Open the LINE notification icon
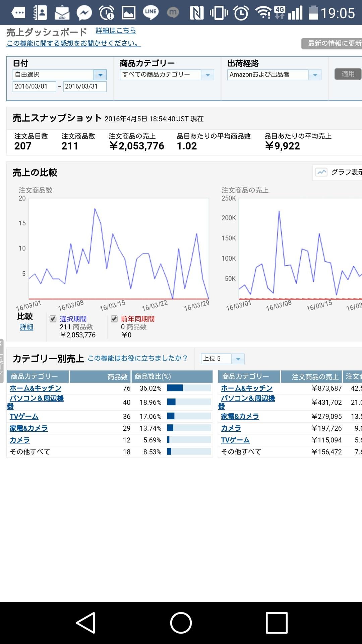362x644 pixels. pyautogui.click(x=150, y=12)
